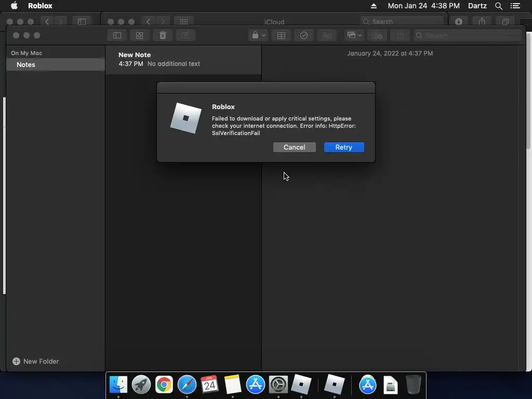Click share icon in background Safari window
The height and width of the screenshot is (399, 532).
click(482, 22)
